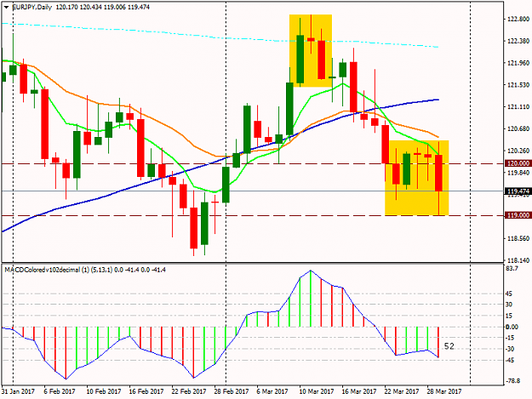The height and width of the screenshot is (399, 532).
Task: Click the 6 Mar 2017 date label
Action: click(272, 391)
